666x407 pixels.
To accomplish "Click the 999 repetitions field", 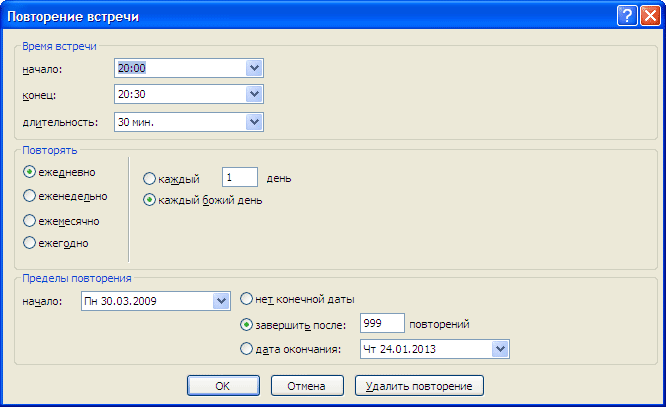I will (382, 323).
